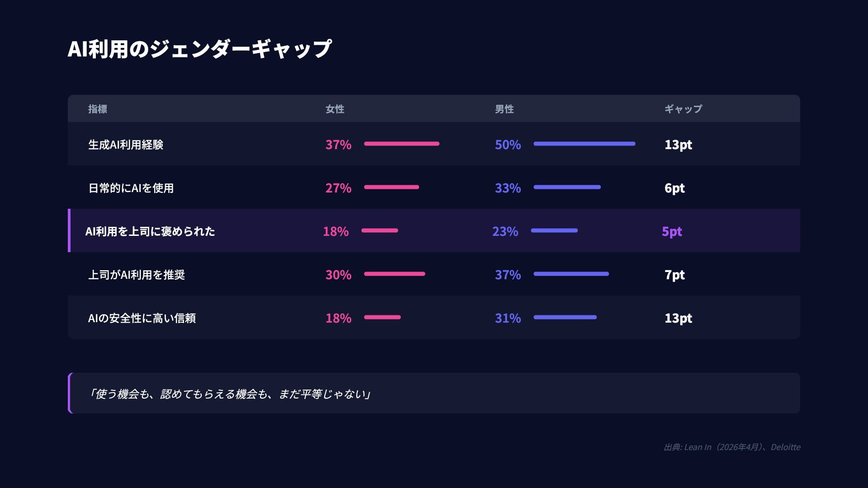Click the pink 37% women bar
This screenshot has width=868, height=488.
coord(401,144)
